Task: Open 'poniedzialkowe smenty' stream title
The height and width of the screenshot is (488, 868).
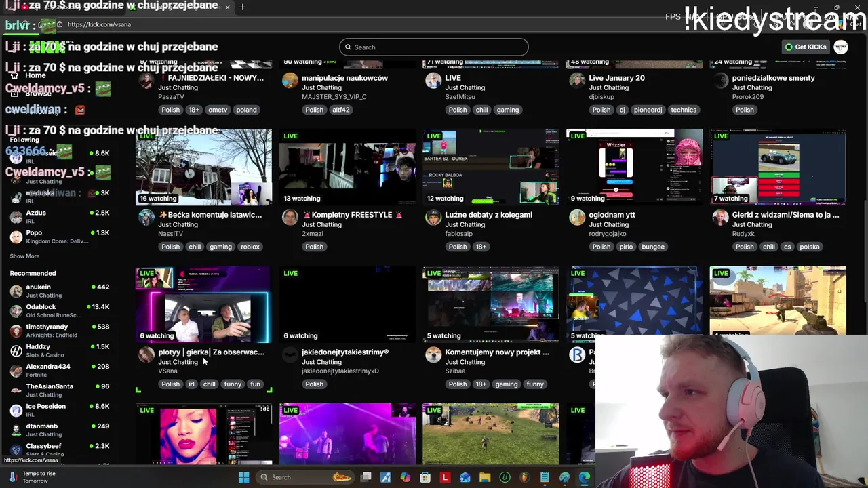Action: [773, 78]
